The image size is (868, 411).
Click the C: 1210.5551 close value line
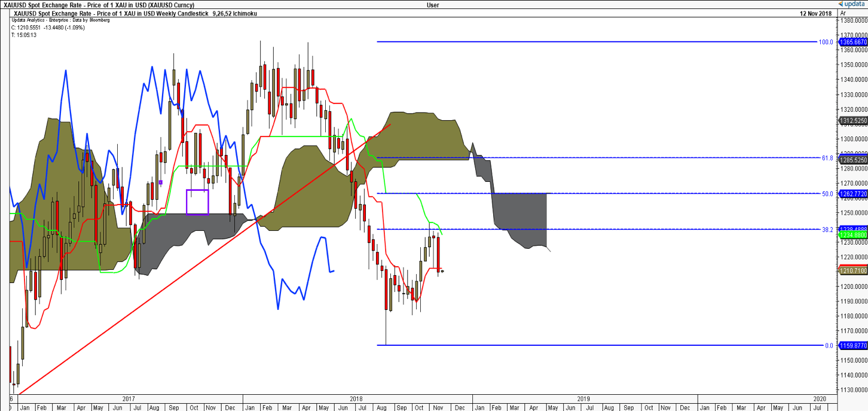[x=49, y=27]
